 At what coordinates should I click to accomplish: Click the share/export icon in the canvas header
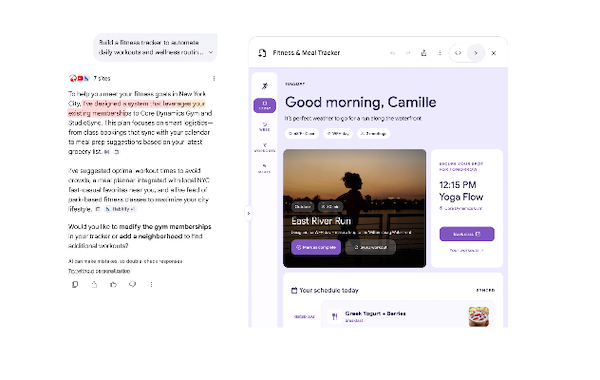(x=424, y=53)
